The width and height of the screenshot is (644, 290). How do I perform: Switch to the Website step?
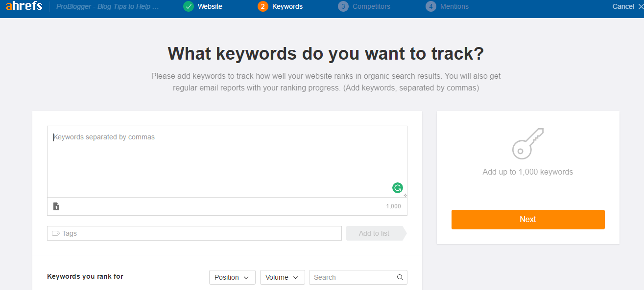203,6
